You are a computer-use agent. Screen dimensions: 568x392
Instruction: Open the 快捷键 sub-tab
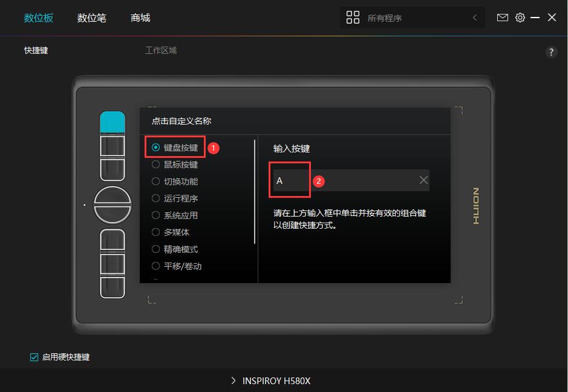coord(36,50)
